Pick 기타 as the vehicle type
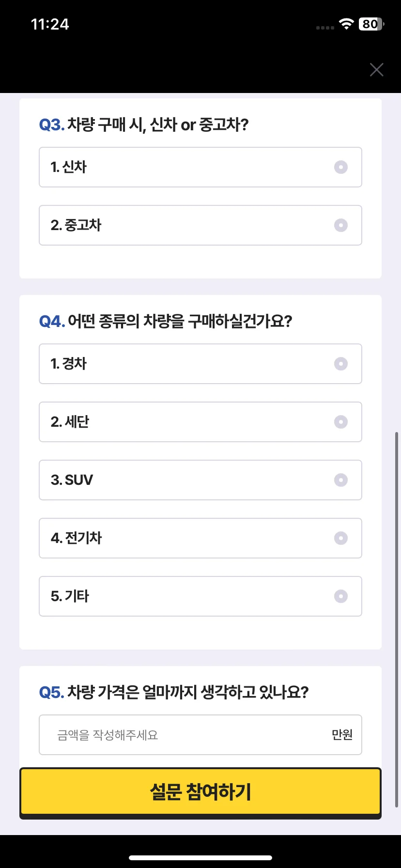 tap(200, 596)
